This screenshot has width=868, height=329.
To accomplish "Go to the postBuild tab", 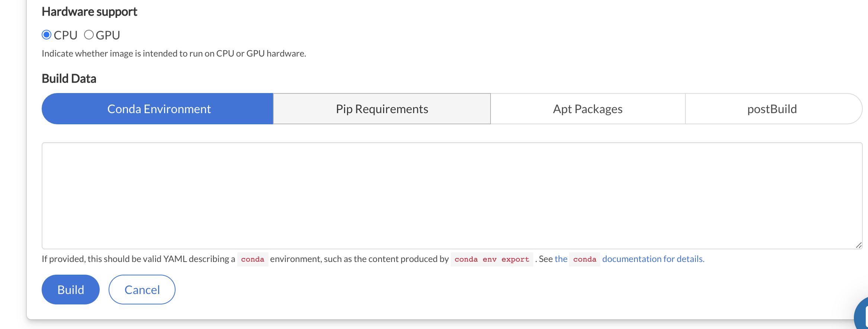I will tap(772, 109).
